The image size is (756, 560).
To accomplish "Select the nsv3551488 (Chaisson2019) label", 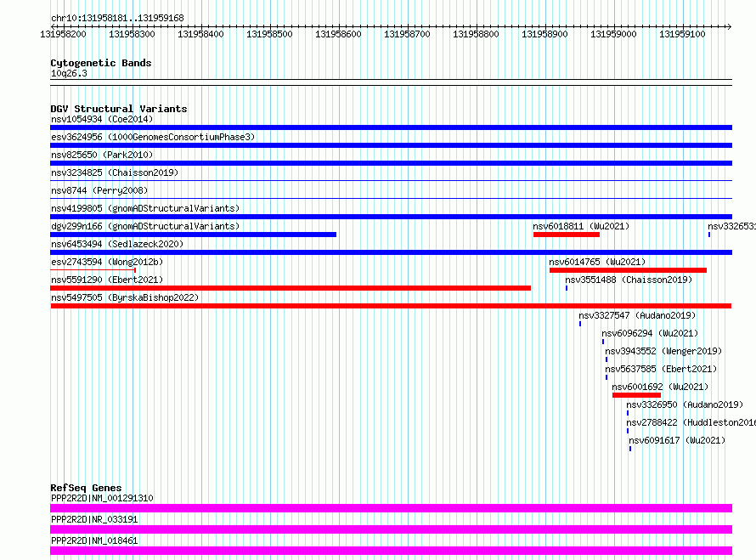I will [x=629, y=280].
